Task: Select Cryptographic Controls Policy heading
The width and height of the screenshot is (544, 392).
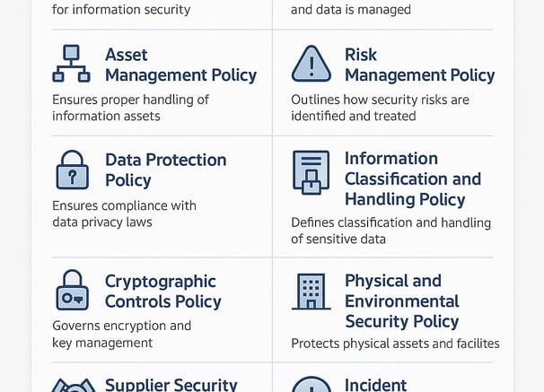Action: 163,292
